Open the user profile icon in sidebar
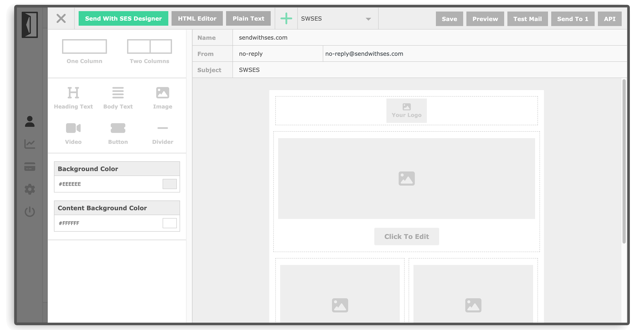 point(30,121)
